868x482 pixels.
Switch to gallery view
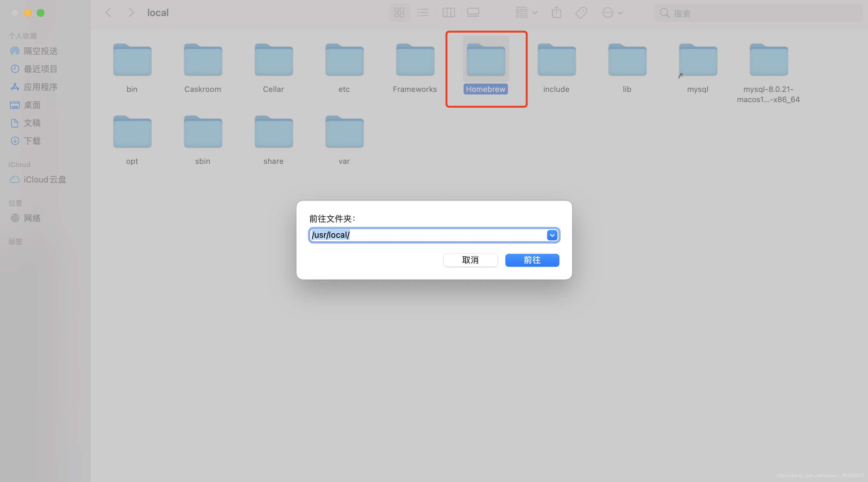(x=473, y=13)
